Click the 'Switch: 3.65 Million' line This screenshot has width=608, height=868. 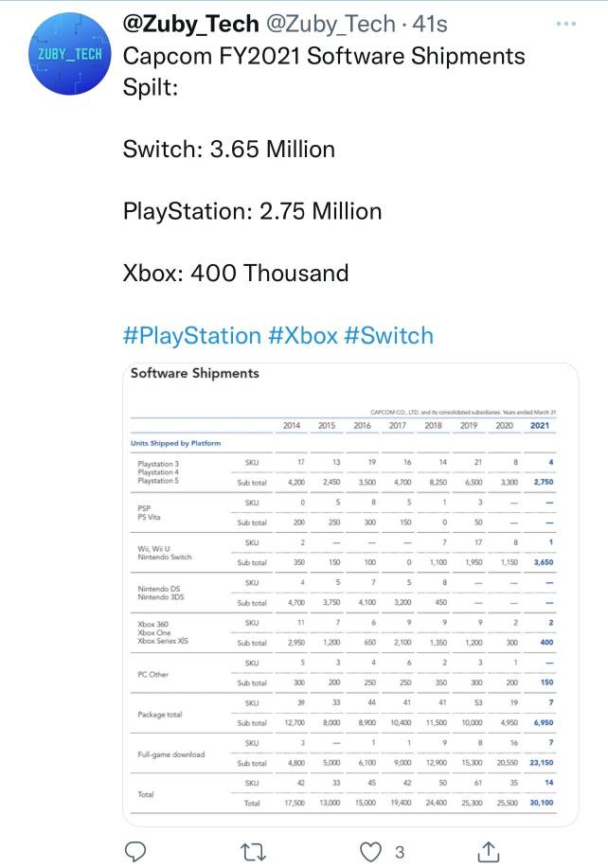229,150
